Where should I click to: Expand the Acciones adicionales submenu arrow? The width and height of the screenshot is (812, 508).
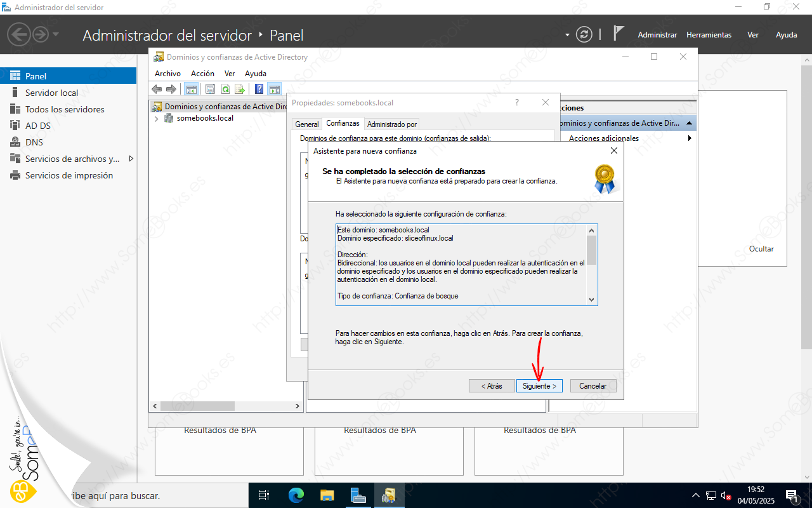[x=690, y=138]
